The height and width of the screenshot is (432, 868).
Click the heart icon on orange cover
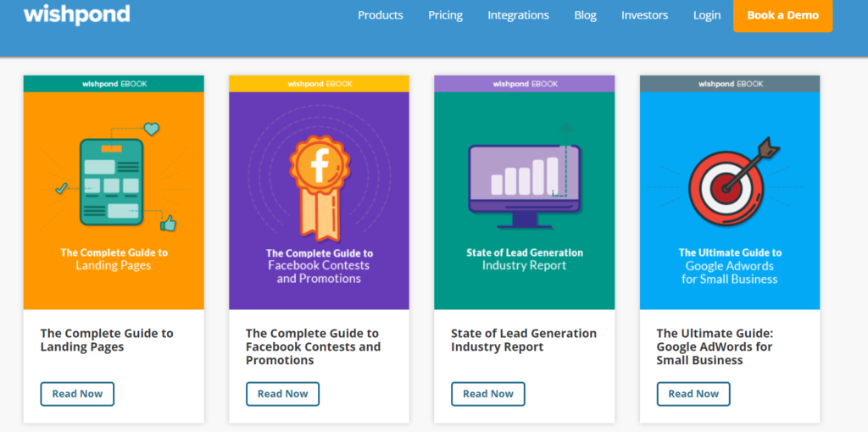click(x=152, y=130)
